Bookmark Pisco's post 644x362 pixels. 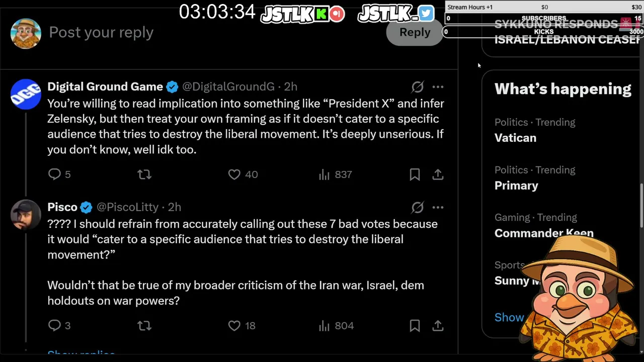coord(415,326)
